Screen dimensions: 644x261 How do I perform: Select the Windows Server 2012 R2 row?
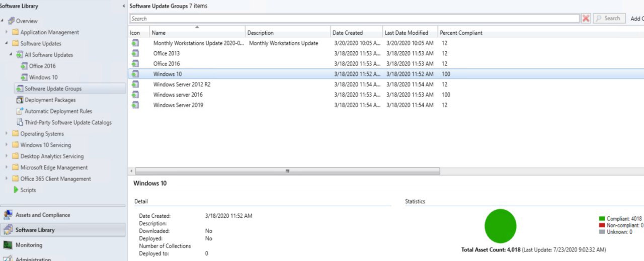pyautogui.click(x=386, y=84)
